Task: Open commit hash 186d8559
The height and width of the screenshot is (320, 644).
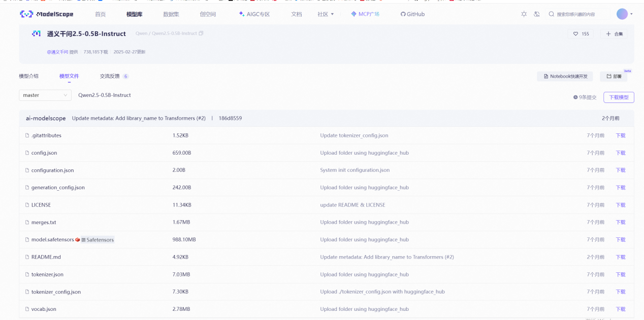Action: [x=230, y=118]
